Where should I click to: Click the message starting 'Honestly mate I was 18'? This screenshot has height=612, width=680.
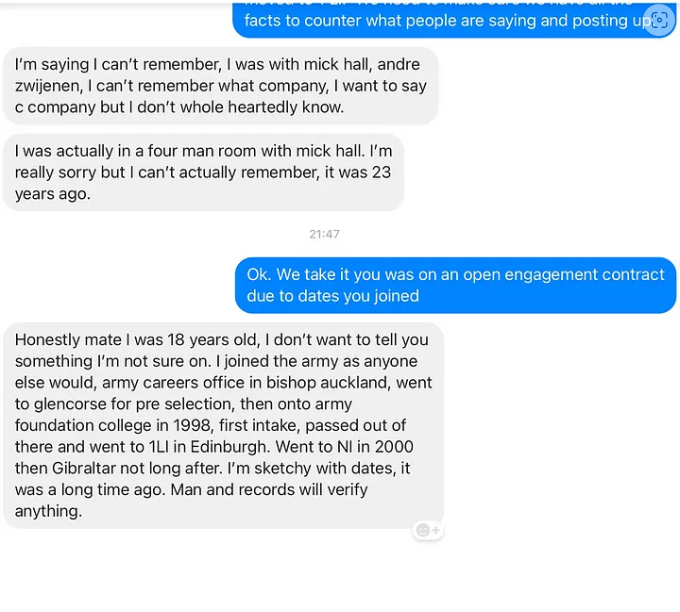coord(223,425)
